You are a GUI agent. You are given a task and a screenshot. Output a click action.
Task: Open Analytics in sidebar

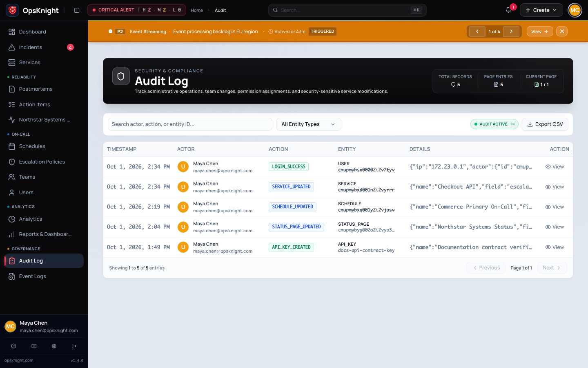tap(44, 219)
